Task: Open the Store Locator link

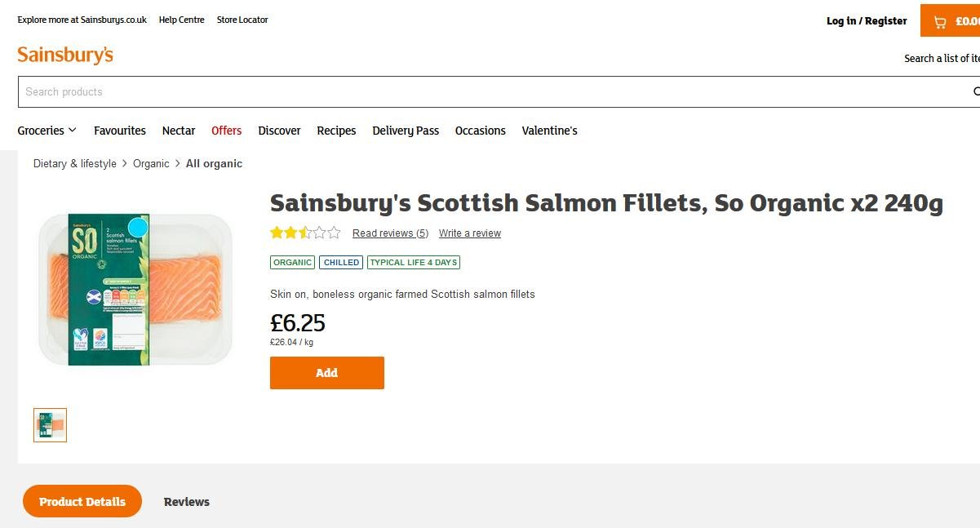Action: (x=242, y=20)
